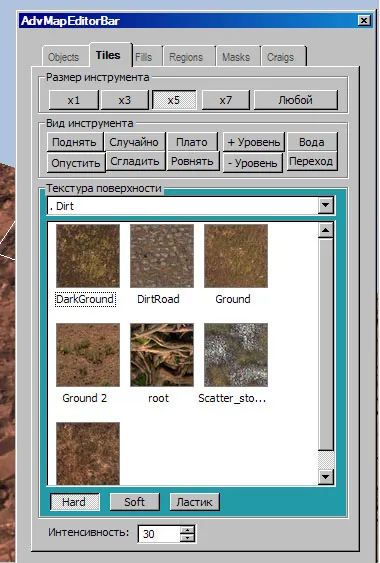The height and width of the screenshot is (563, 380).
Task: Enable the Hard brush mode
Action: click(x=75, y=502)
